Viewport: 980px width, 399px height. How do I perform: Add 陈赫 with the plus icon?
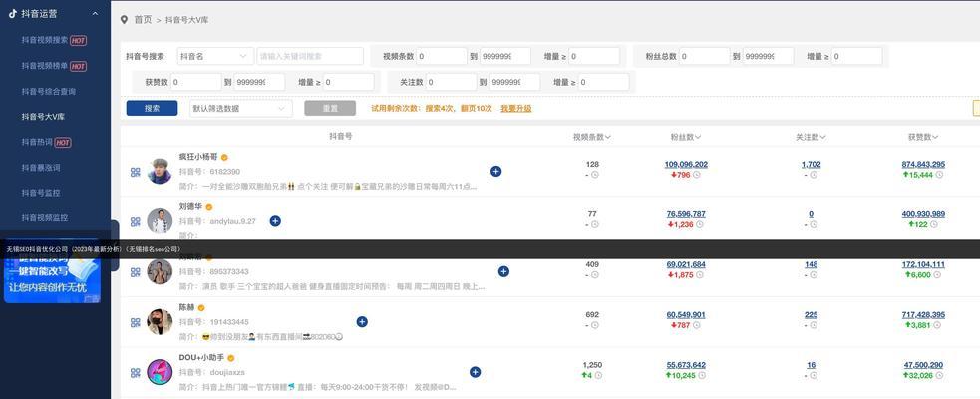[362, 321]
